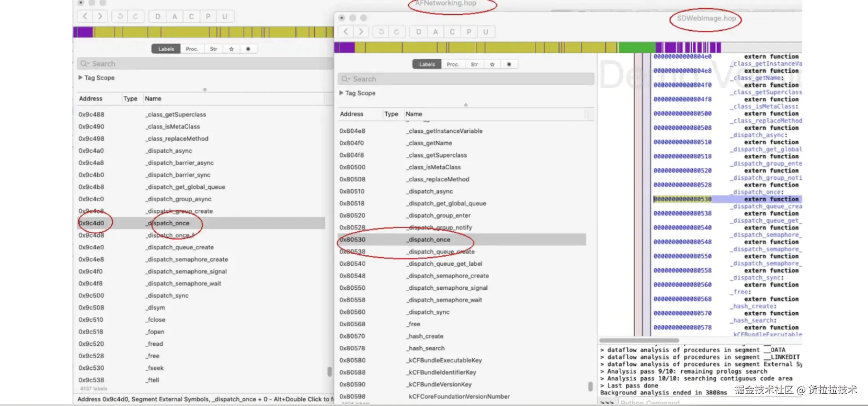This screenshot has width=868, height=406.
Task: Sort by Address column in SDWebImage window
Action: (360, 114)
